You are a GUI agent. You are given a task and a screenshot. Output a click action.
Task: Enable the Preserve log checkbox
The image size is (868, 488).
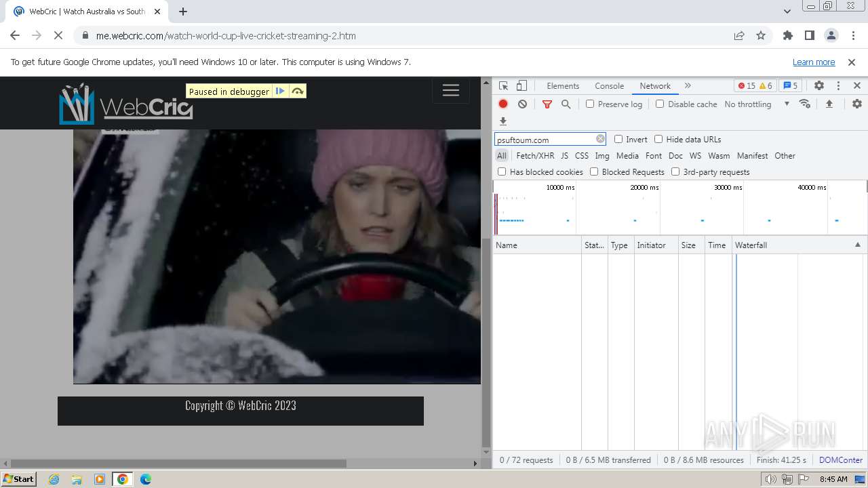[590, 104]
